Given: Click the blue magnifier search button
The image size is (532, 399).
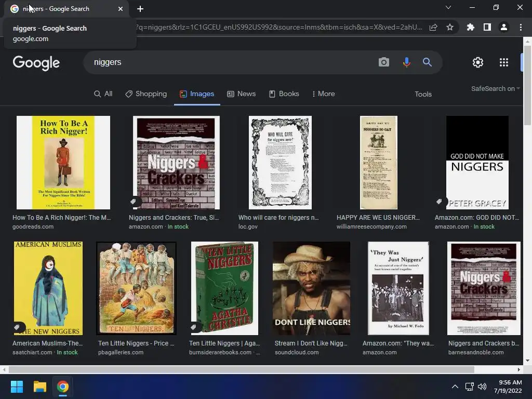Looking at the screenshot, I should (427, 62).
